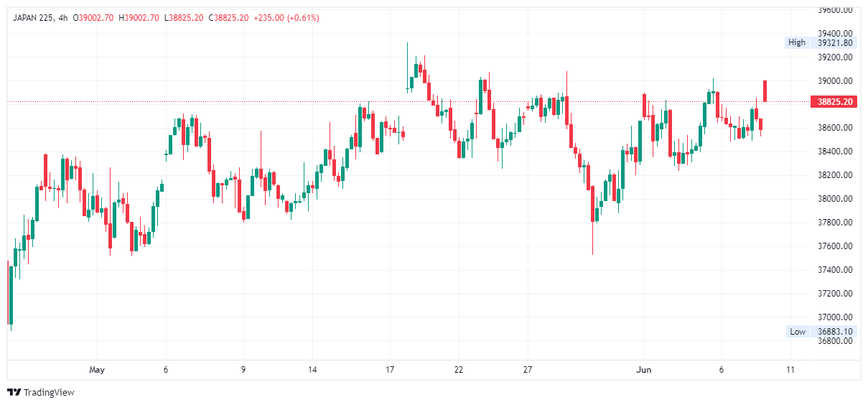
Task: Click the May label on time axis
Action: [97, 370]
